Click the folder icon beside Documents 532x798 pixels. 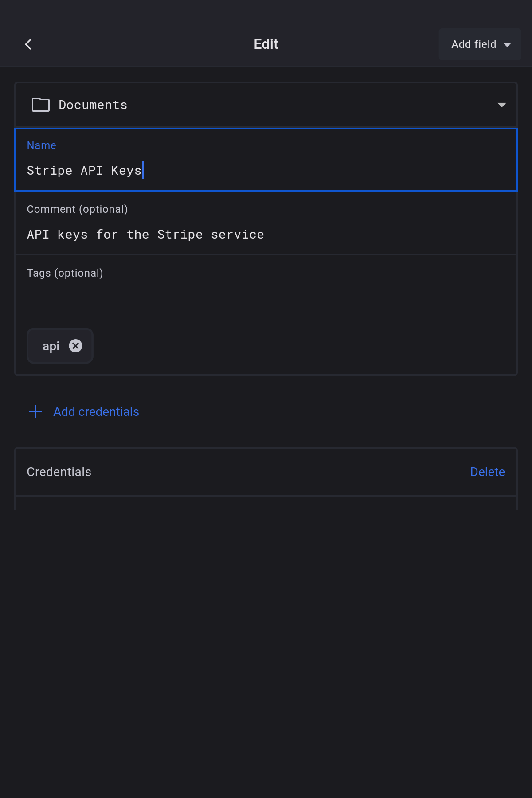41,105
